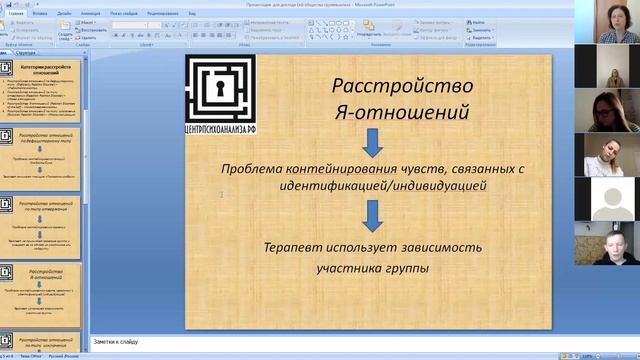The height and width of the screenshot is (360, 640).
Task: Clear all text formatting
Action: tap(184, 25)
